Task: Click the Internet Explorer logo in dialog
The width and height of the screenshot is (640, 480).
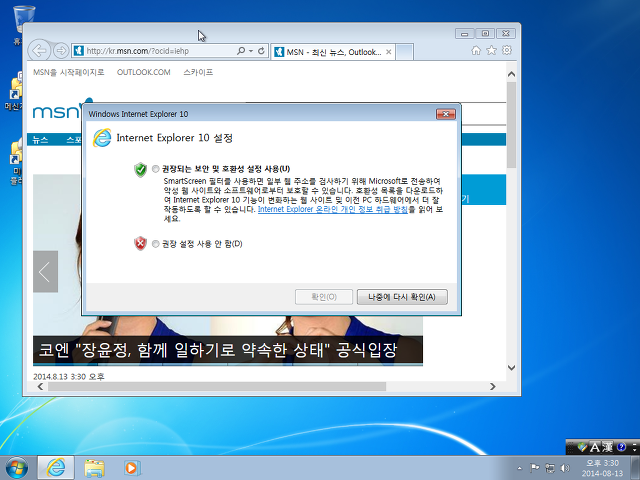Action: point(102,138)
